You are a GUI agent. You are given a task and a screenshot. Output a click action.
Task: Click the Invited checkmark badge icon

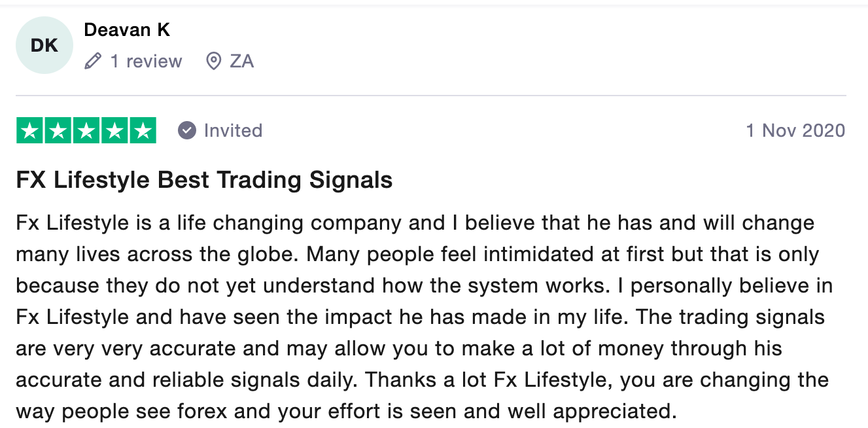click(x=187, y=130)
